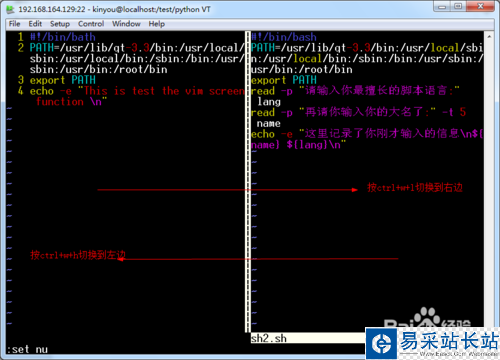Image resolution: width=500 pixels, height=360 pixels.
Task: Click 'function \n"' text in left pane
Action: 71,102
